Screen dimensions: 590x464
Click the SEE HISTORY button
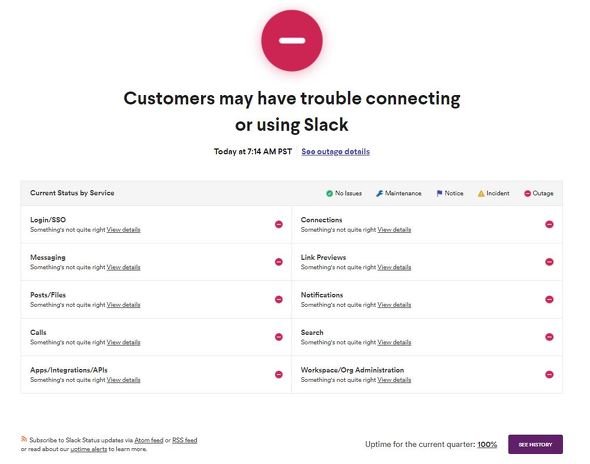(x=535, y=444)
